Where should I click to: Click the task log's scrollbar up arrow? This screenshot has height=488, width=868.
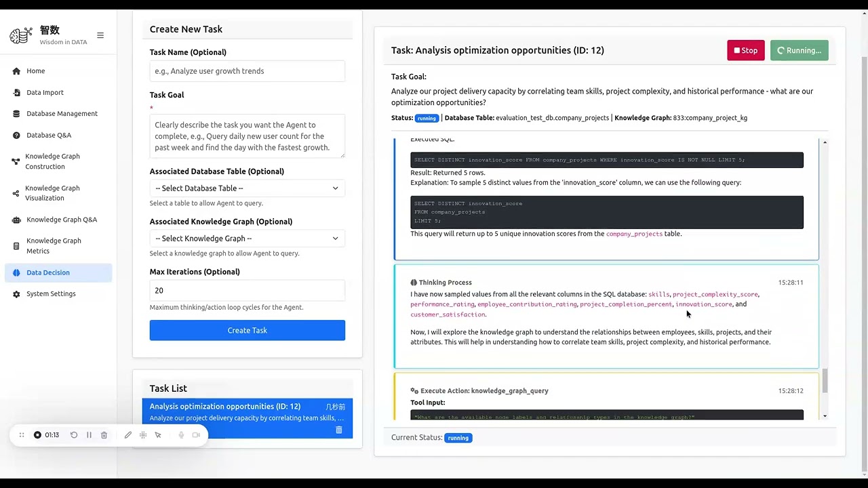[825, 142]
